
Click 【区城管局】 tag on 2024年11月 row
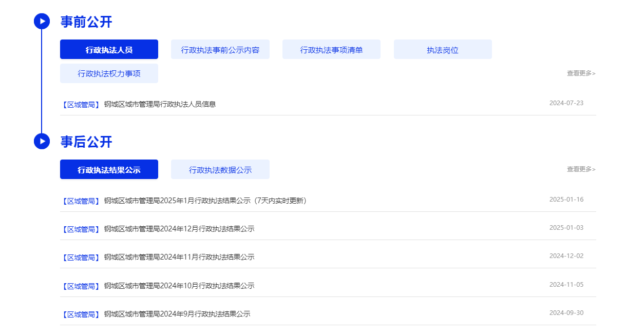(x=81, y=257)
